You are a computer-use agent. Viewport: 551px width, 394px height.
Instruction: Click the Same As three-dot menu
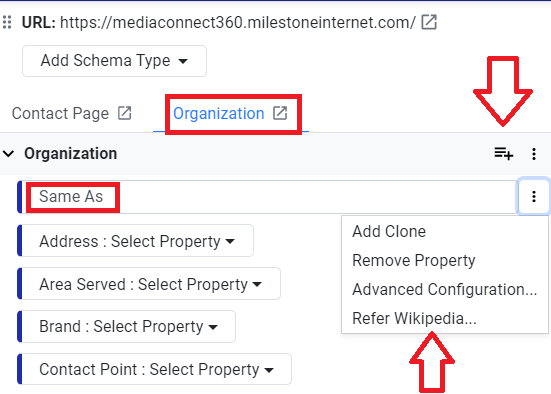pyautogui.click(x=534, y=196)
